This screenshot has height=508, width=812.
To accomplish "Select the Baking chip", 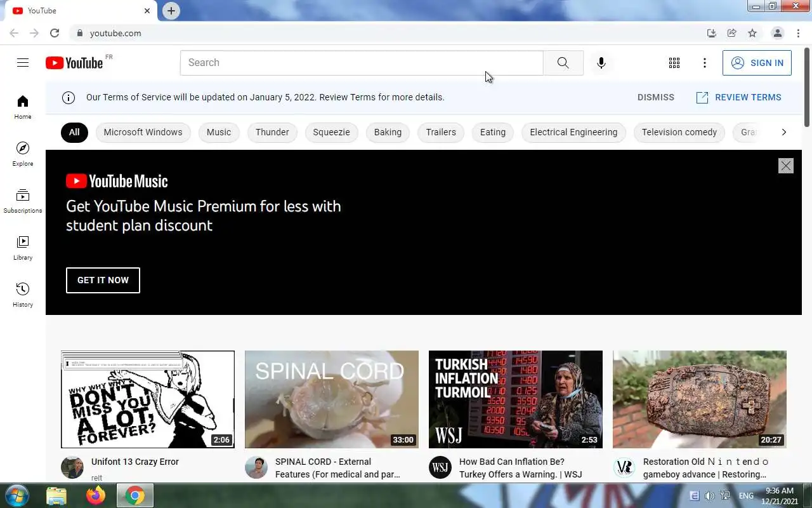I will pyautogui.click(x=388, y=132).
